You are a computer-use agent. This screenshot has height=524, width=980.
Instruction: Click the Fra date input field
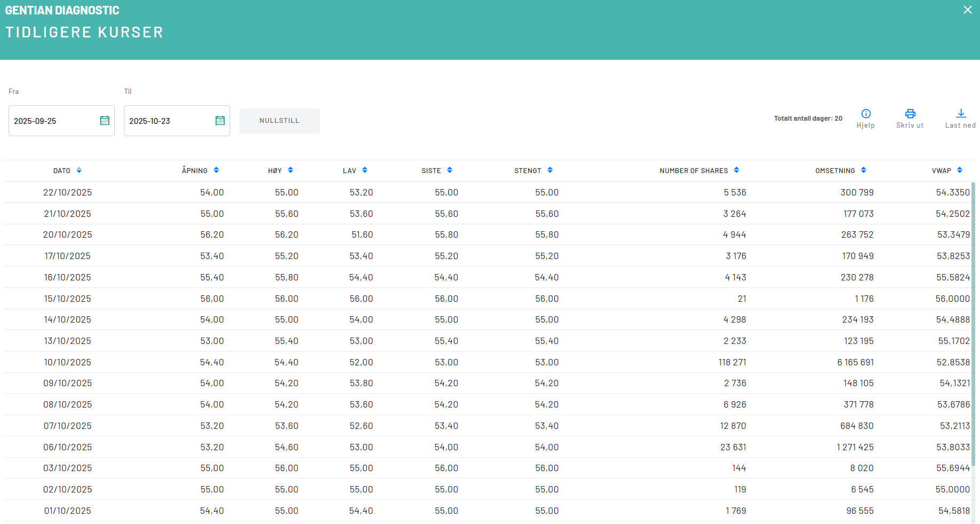[53, 121]
